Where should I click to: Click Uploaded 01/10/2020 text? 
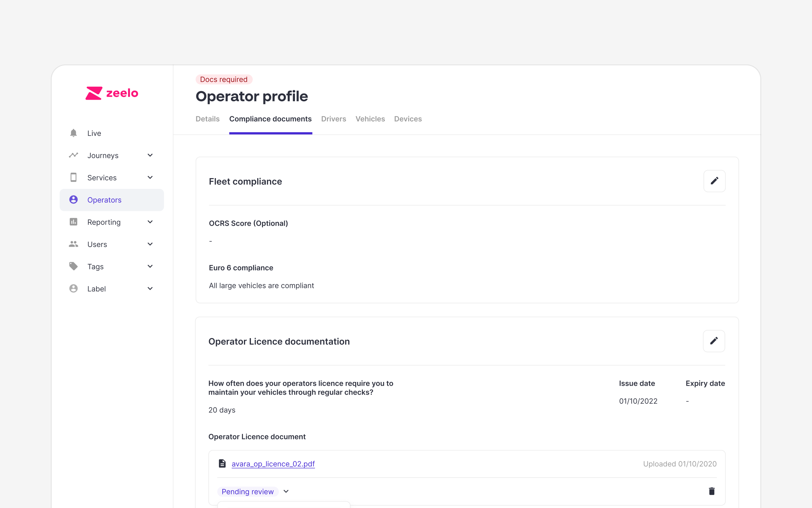(679, 464)
